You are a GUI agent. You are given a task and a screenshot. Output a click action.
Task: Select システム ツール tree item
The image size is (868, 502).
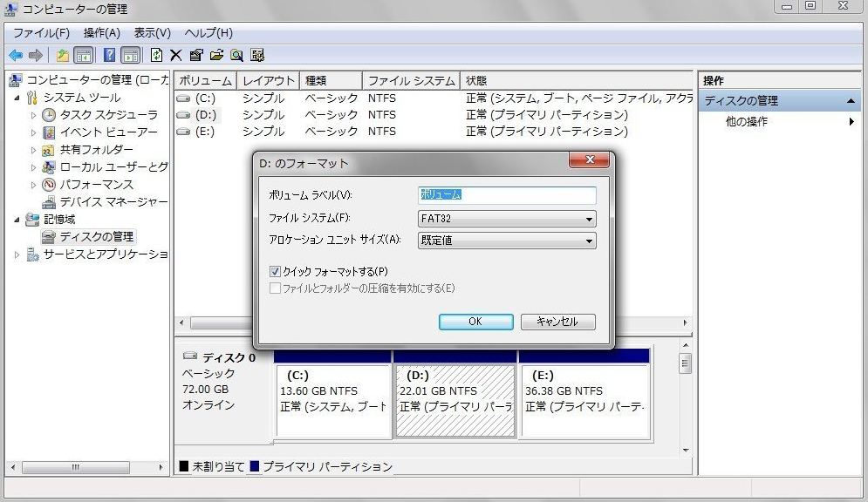tap(82, 98)
